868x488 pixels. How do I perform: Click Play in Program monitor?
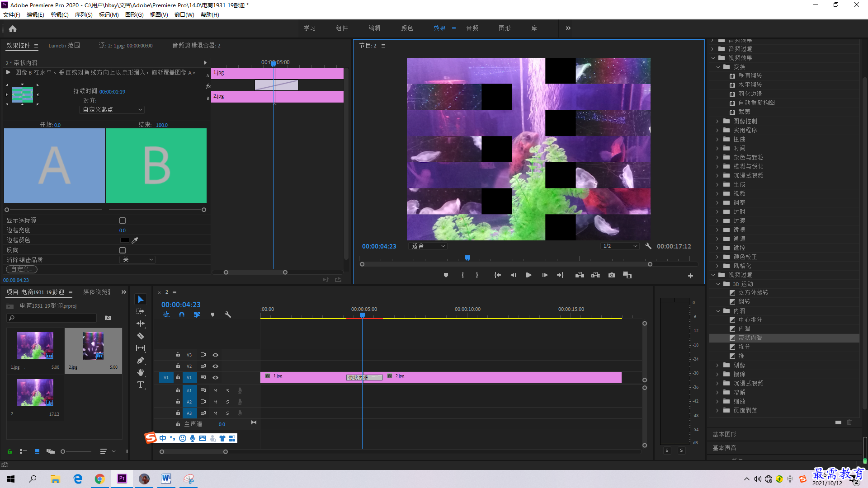click(528, 275)
